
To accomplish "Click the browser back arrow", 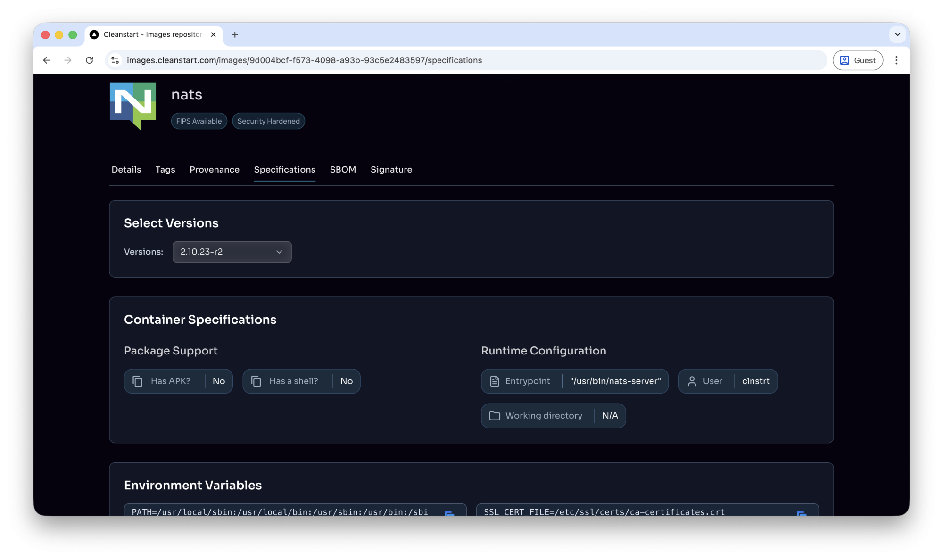I will (47, 60).
